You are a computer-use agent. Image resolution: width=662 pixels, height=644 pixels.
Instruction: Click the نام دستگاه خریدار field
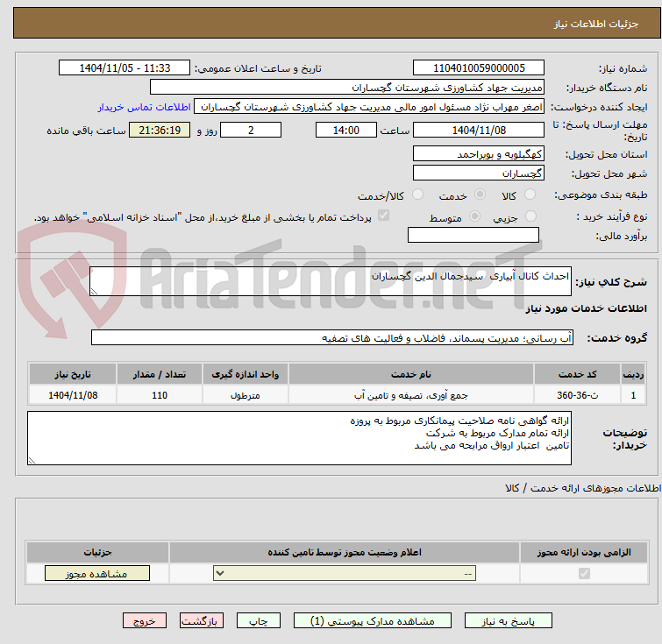click(347, 88)
